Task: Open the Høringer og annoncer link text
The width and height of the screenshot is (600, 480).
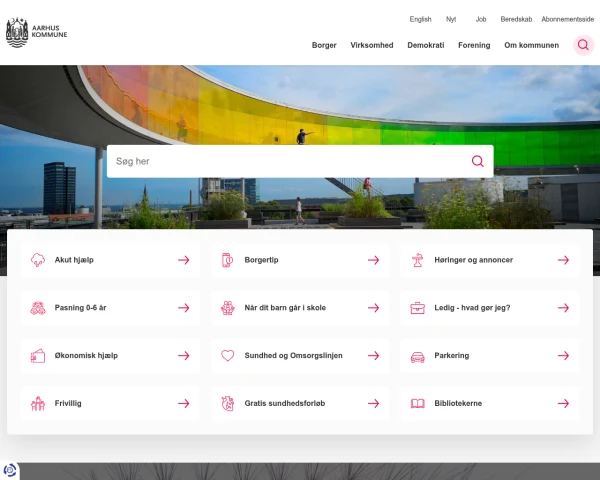Action: click(473, 260)
